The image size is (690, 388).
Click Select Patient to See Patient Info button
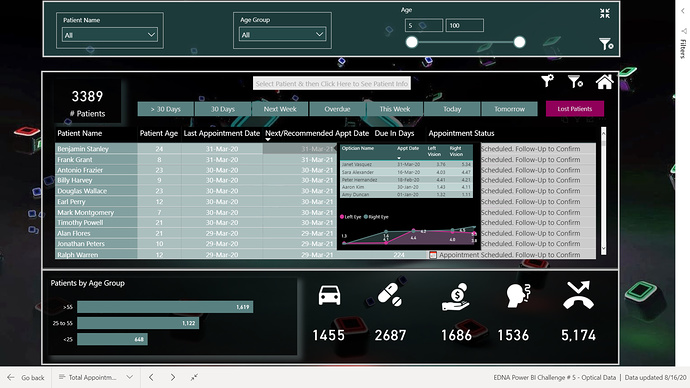click(x=332, y=84)
